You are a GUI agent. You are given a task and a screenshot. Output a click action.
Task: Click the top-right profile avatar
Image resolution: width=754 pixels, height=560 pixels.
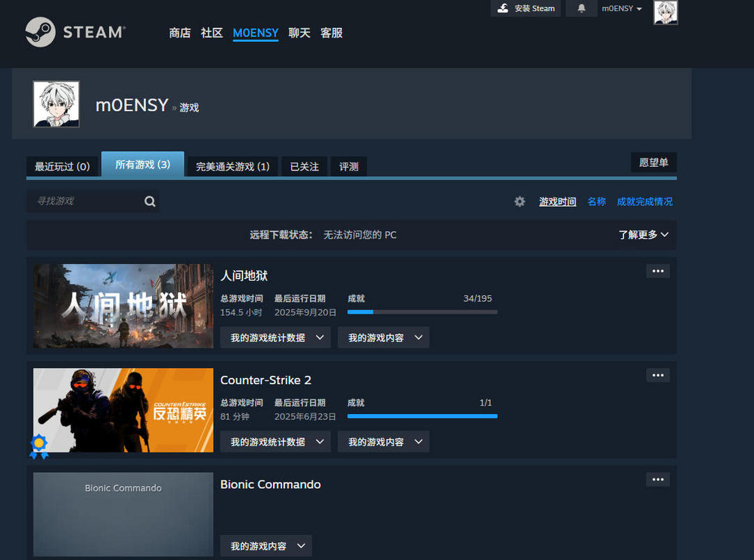tap(665, 13)
